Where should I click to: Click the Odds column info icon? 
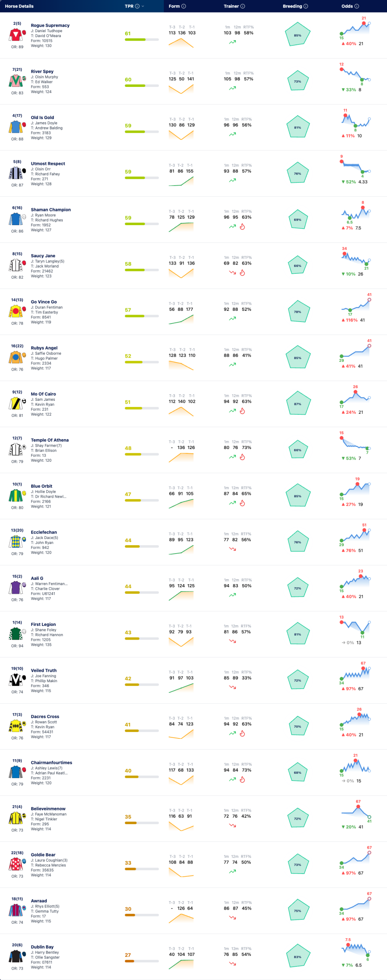point(357,6)
